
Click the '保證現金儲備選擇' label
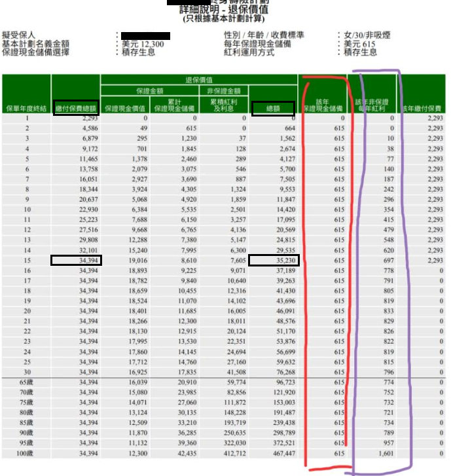coord(35,52)
